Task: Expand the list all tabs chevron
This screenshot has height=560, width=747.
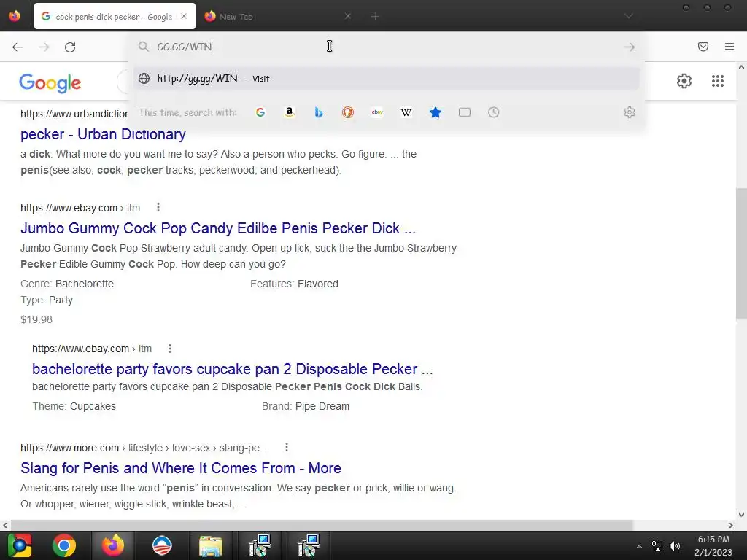Action: pyautogui.click(x=629, y=16)
